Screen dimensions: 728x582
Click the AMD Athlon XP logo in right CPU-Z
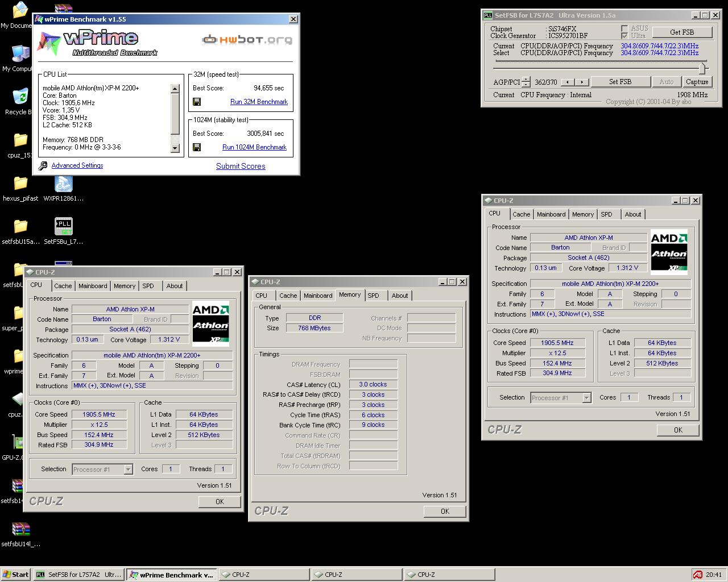coord(669,252)
